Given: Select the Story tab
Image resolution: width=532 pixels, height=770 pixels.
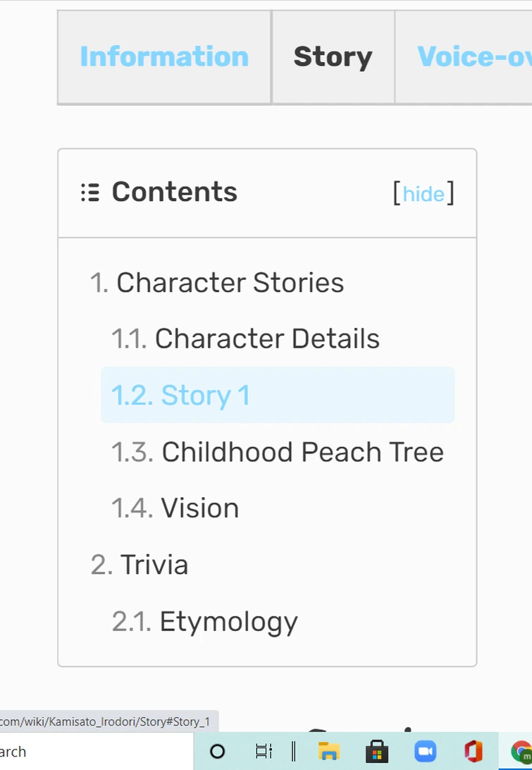Looking at the screenshot, I should 333,57.
